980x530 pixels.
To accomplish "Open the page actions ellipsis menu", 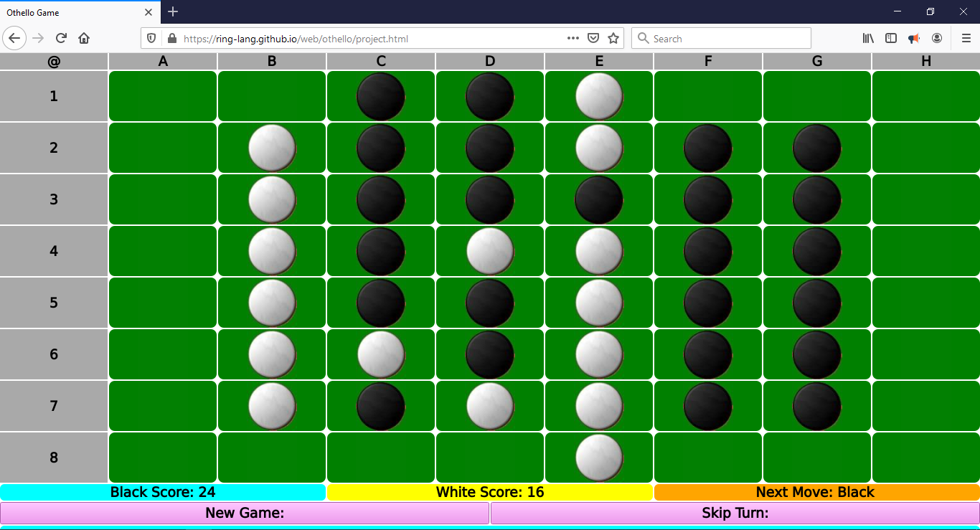I will 573,38.
